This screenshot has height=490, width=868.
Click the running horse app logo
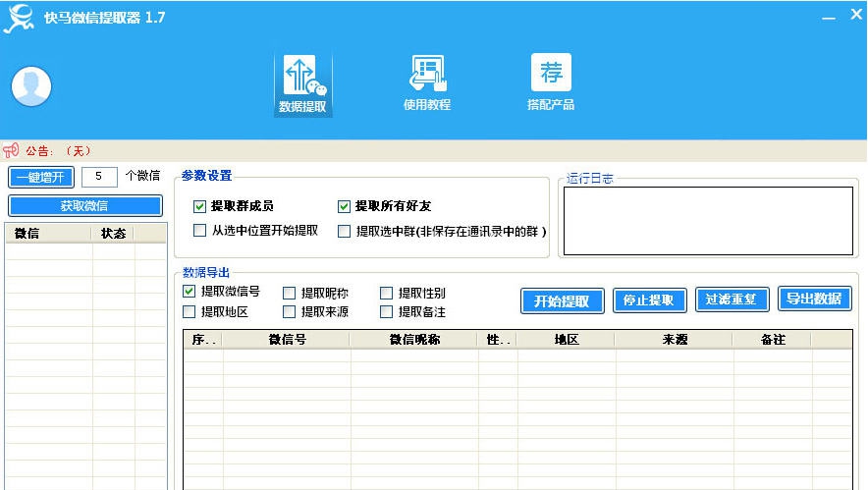[x=19, y=19]
